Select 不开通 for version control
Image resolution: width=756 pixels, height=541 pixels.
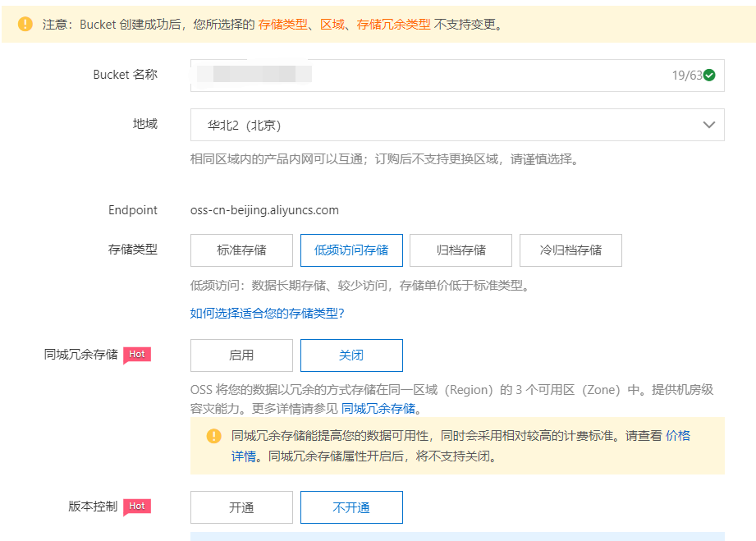pyautogui.click(x=351, y=507)
